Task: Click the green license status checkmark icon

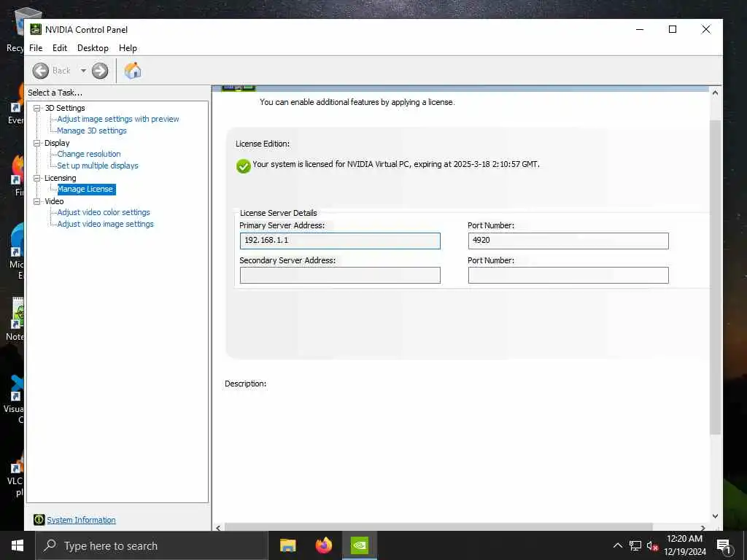Action: pos(243,166)
